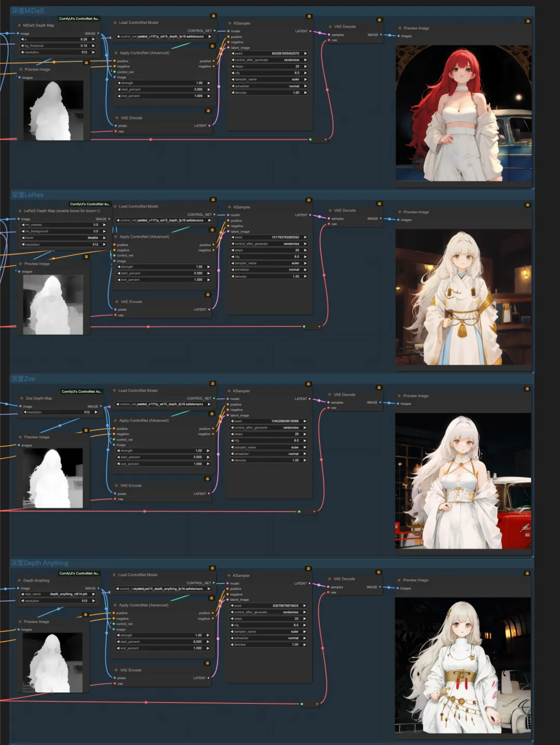Click the badge icon on the KSampler node in 深度MiDaS
Viewport: 560px width, 745px height.
309,16
